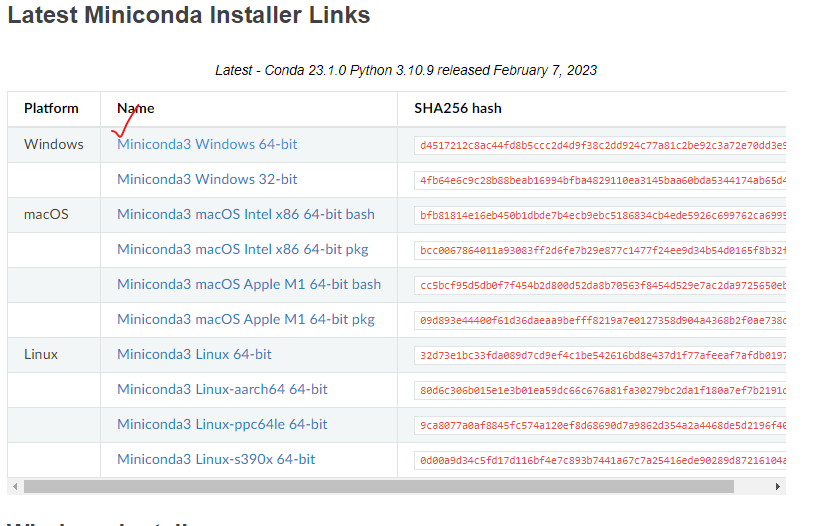Open Miniconda3 Windows 32-bit installer link
The width and height of the screenshot is (814, 526).
coord(207,179)
